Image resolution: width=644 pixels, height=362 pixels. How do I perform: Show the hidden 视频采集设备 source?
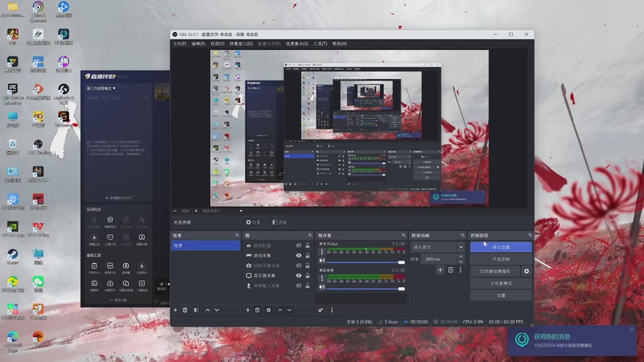tap(299, 265)
